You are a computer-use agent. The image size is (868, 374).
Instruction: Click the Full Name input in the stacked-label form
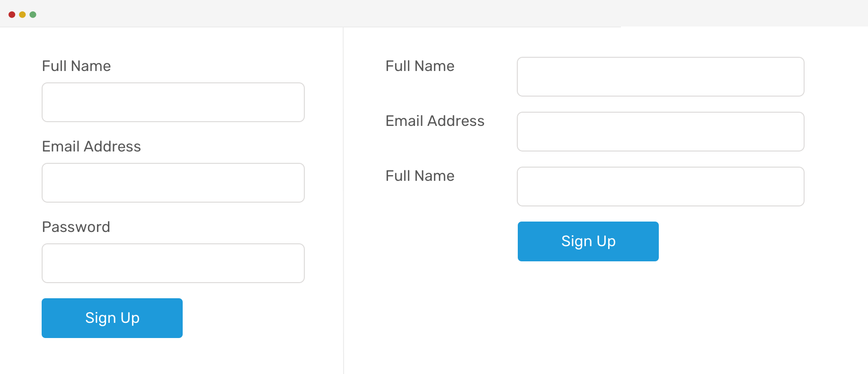tap(173, 102)
